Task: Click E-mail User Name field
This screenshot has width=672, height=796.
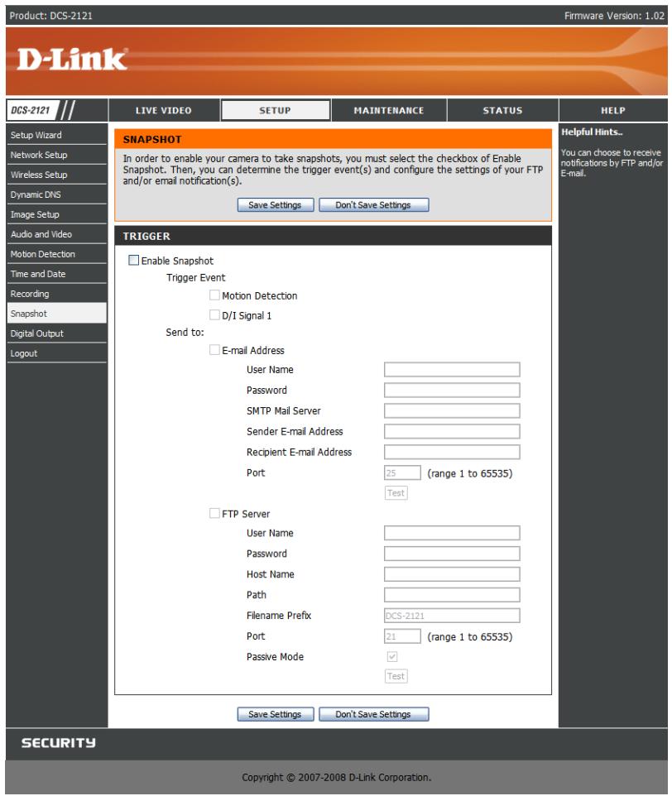Action: 452,369
